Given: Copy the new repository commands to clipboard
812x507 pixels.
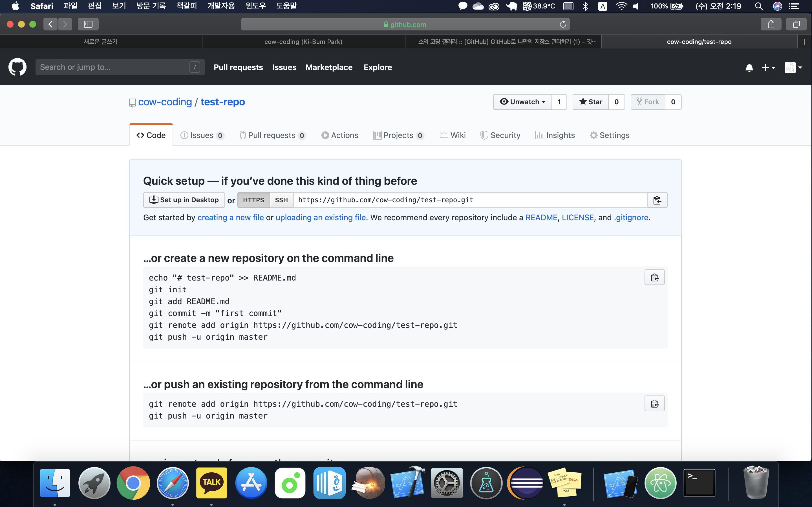Looking at the screenshot, I should (x=654, y=278).
